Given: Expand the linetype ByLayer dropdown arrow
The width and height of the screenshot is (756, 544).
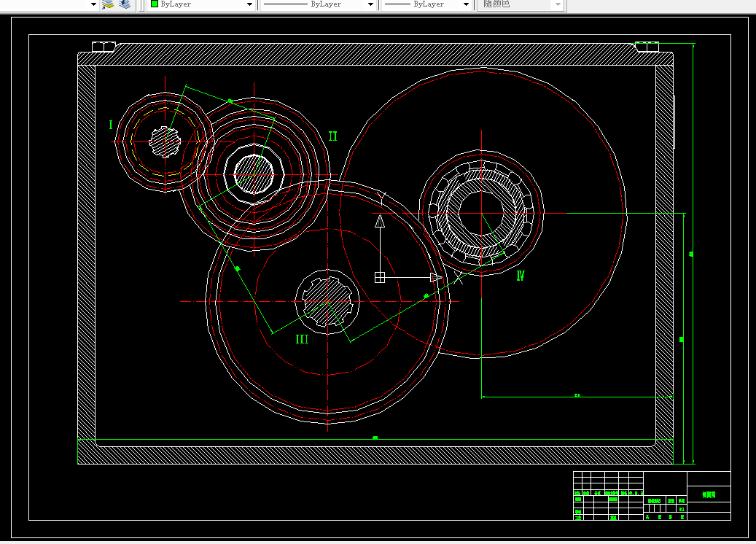Looking at the screenshot, I should [370, 4].
